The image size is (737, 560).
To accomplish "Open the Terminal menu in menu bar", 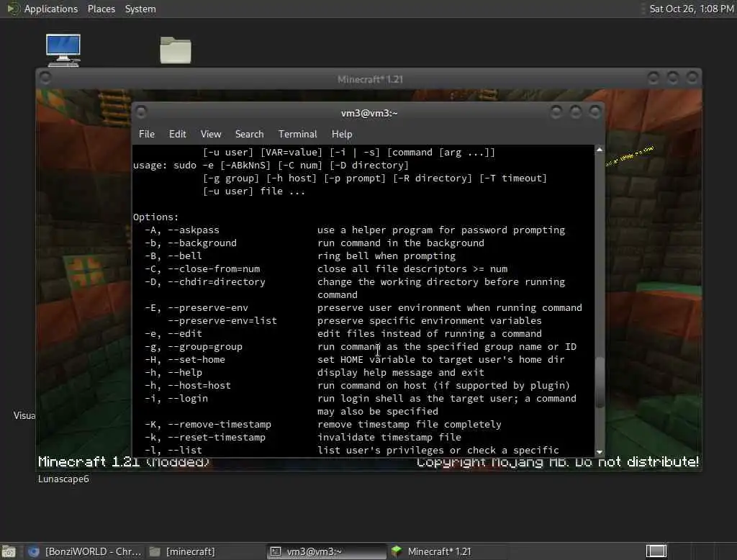I will pos(297,134).
